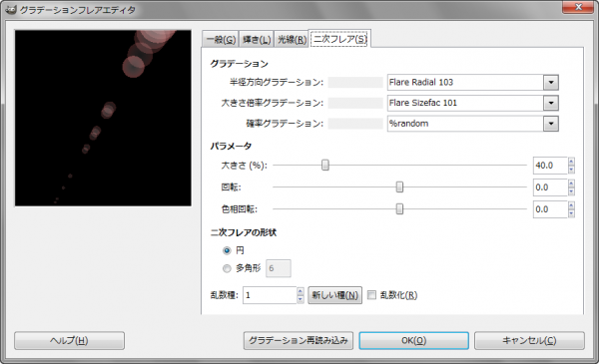Click the 半径方向グラデーション preview swatch
This screenshot has width=599, height=364.
click(355, 83)
